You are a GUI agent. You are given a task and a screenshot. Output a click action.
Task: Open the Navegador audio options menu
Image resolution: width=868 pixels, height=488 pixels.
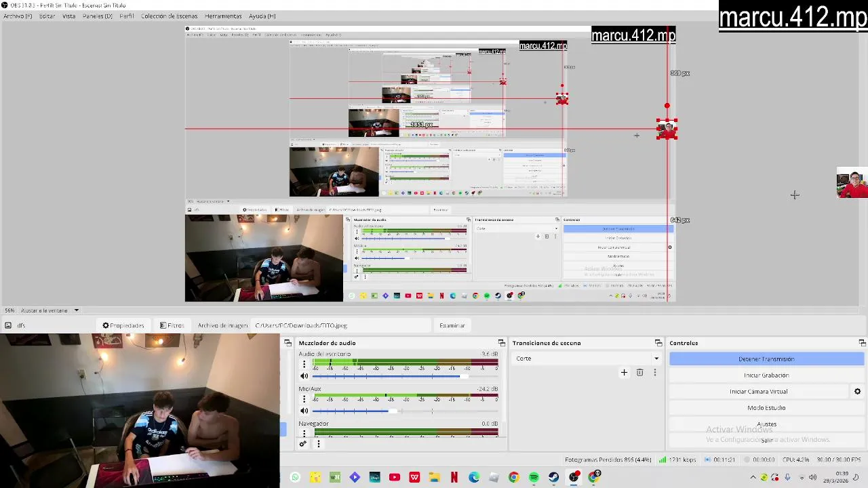(x=304, y=433)
